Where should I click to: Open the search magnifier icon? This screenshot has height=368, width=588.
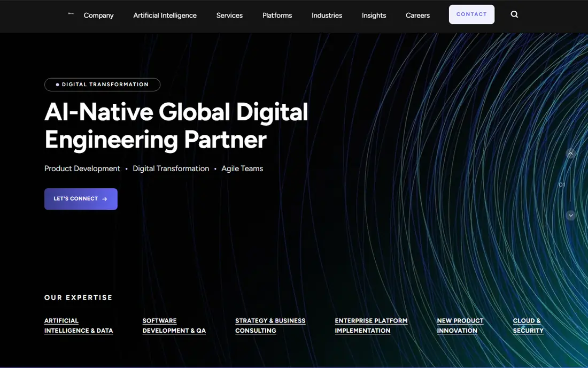pyautogui.click(x=514, y=14)
